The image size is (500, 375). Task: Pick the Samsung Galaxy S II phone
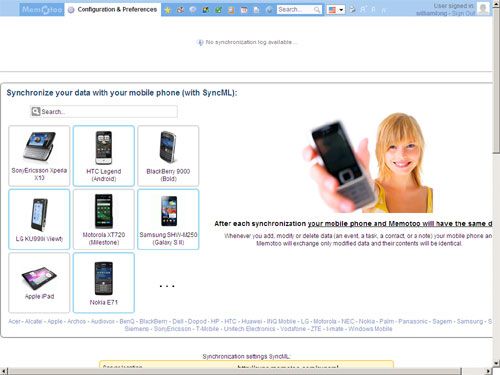pyautogui.click(x=168, y=219)
